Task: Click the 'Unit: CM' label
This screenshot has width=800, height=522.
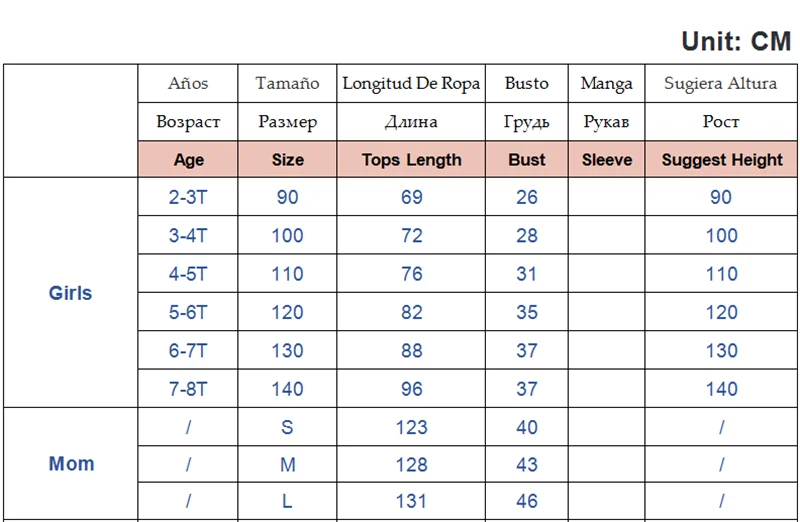Action: tap(735, 41)
